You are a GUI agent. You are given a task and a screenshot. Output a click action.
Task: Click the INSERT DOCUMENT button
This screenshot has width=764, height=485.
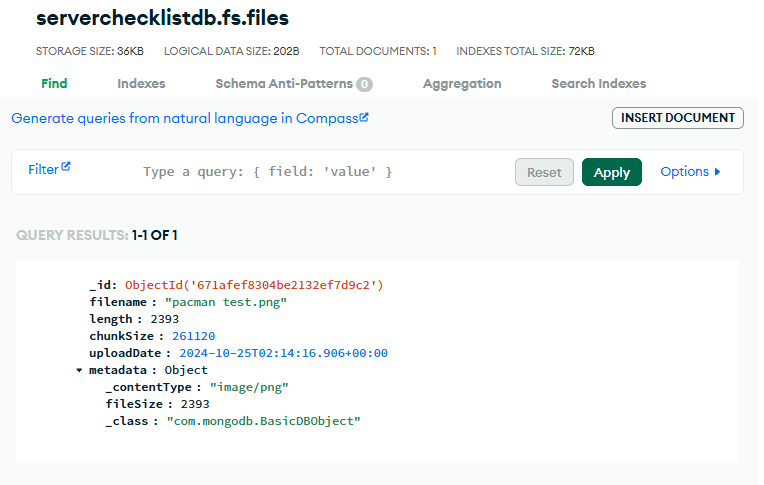[678, 118]
